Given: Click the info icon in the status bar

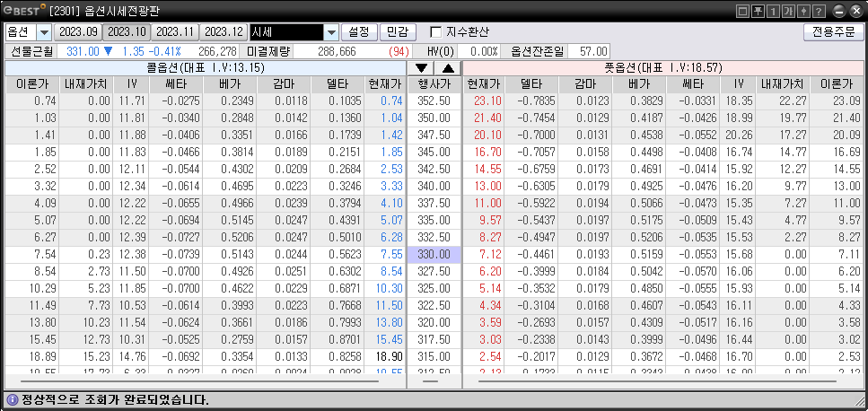Looking at the screenshot, I should click(13, 399).
